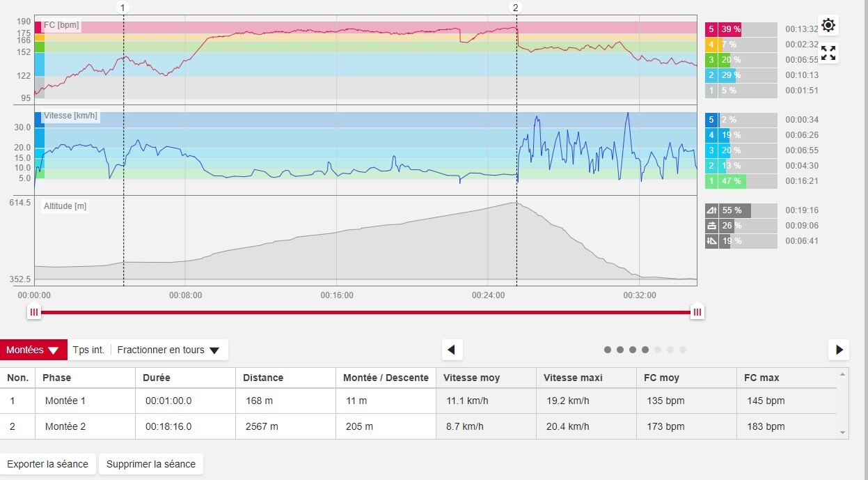Select lap marker 2 on the chart
The width and height of the screenshot is (868, 480).
pyautogui.click(x=516, y=8)
